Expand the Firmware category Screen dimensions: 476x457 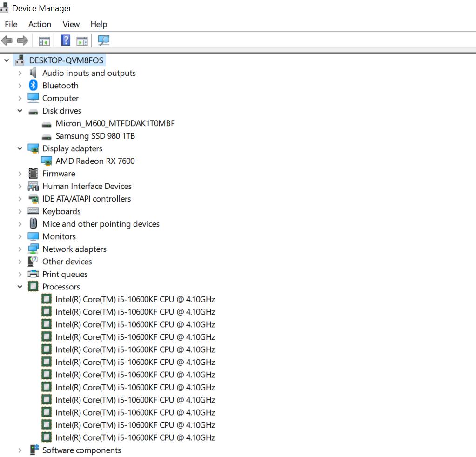[20, 174]
